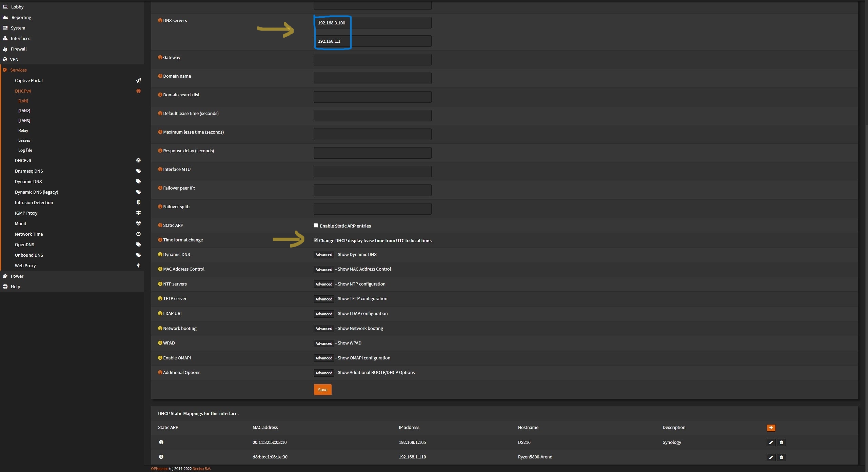Select the [LAN2] DHCPv4 entry

(24, 111)
